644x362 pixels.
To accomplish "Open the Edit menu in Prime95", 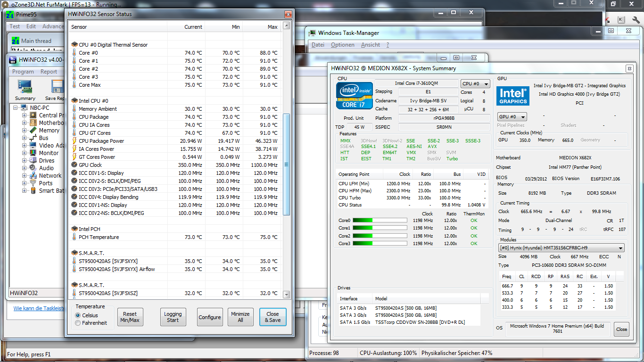I will point(31,26).
